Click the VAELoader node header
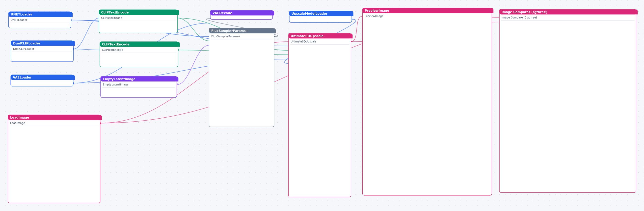Image resolution: width=644 pixels, height=211 pixels. click(43, 77)
